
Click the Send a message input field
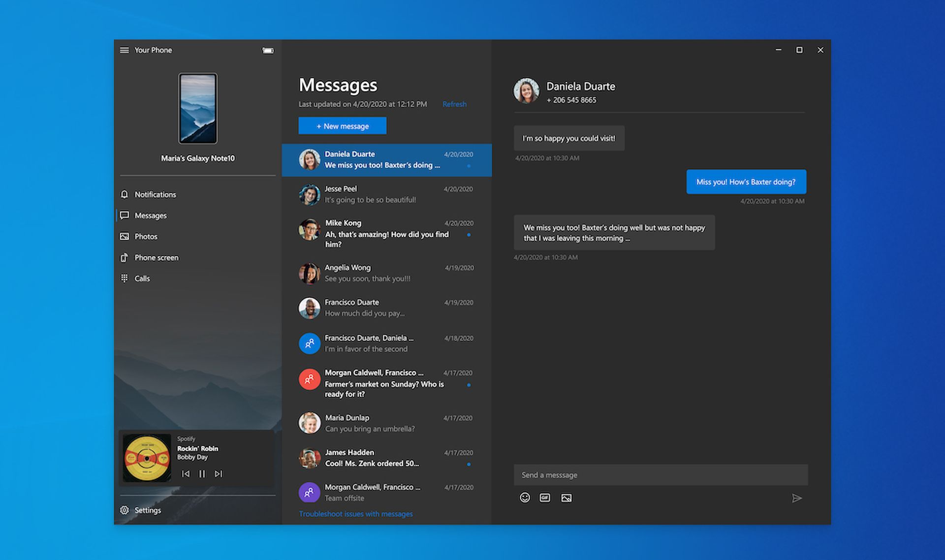[x=660, y=475]
